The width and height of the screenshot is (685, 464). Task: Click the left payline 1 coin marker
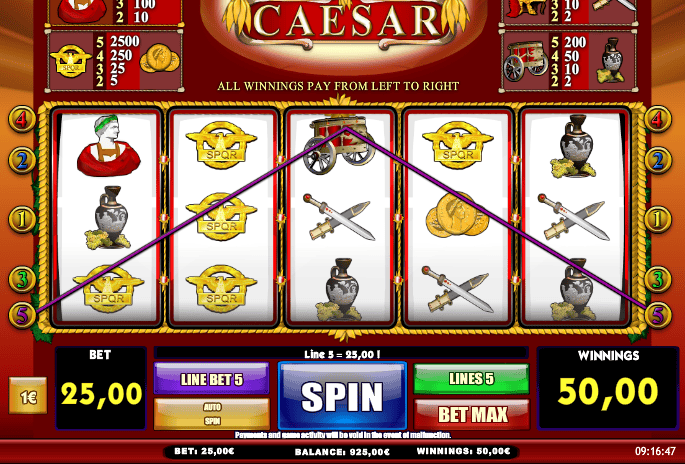pyautogui.click(x=22, y=219)
